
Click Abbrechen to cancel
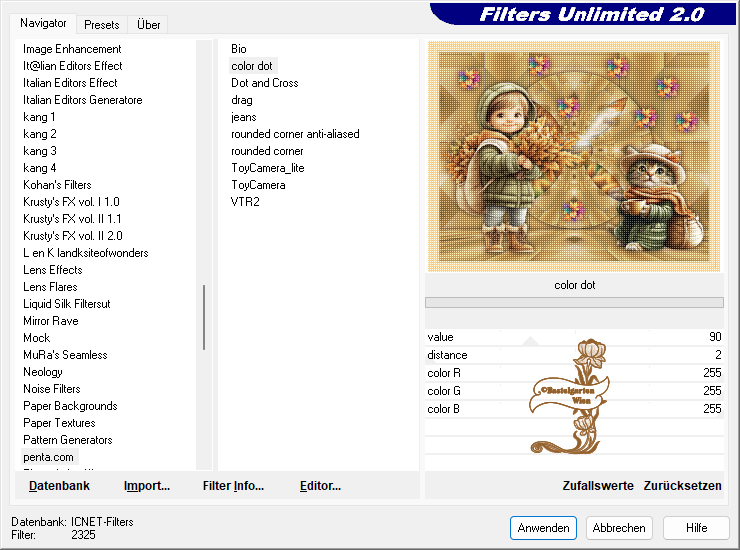click(x=619, y=528)
